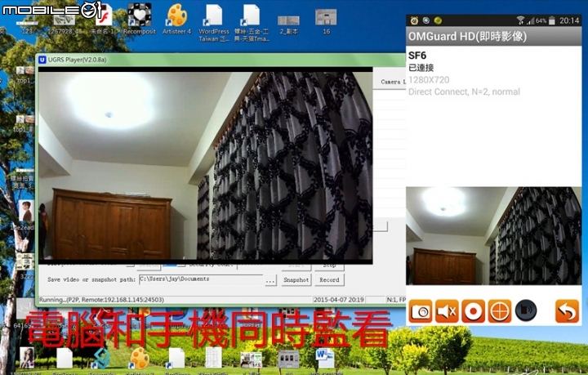Click the 'Save video or snapshot path:' label

click(x=91, y=279)
